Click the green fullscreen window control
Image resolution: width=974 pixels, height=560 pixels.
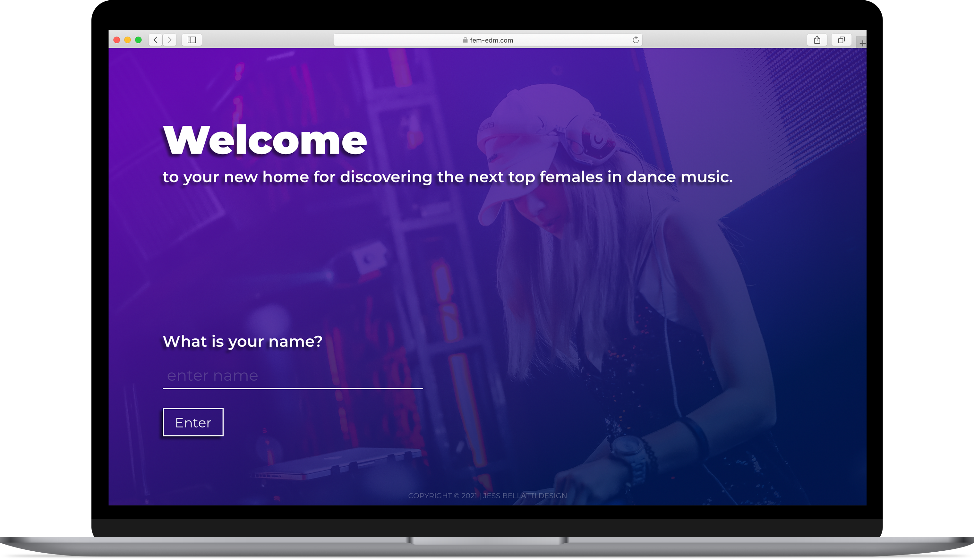click(x=138, y=40)
